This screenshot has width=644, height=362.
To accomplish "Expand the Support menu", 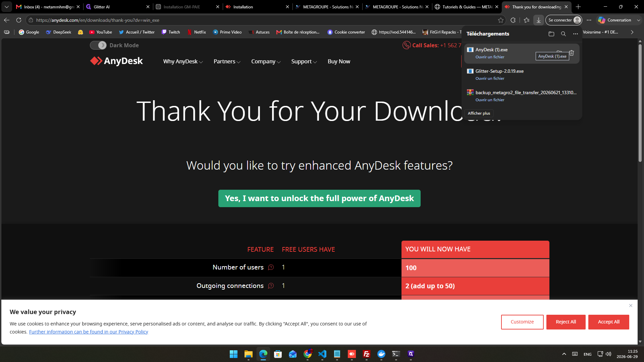I will click(304, 61).
